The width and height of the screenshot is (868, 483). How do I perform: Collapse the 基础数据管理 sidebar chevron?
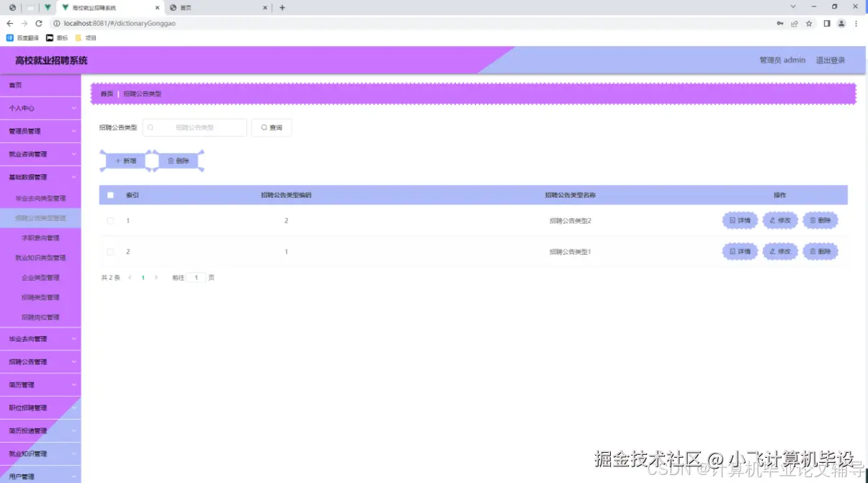tap(73, 177)
